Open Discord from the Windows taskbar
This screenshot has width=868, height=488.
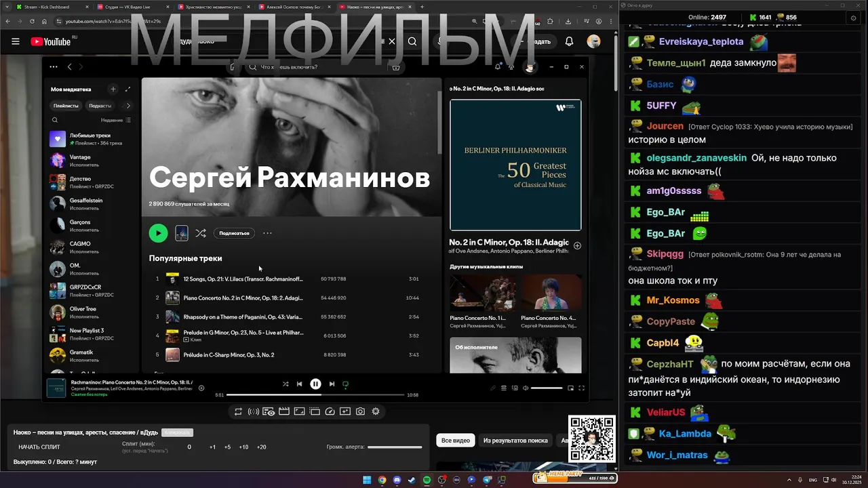click(x=397, y=480)
